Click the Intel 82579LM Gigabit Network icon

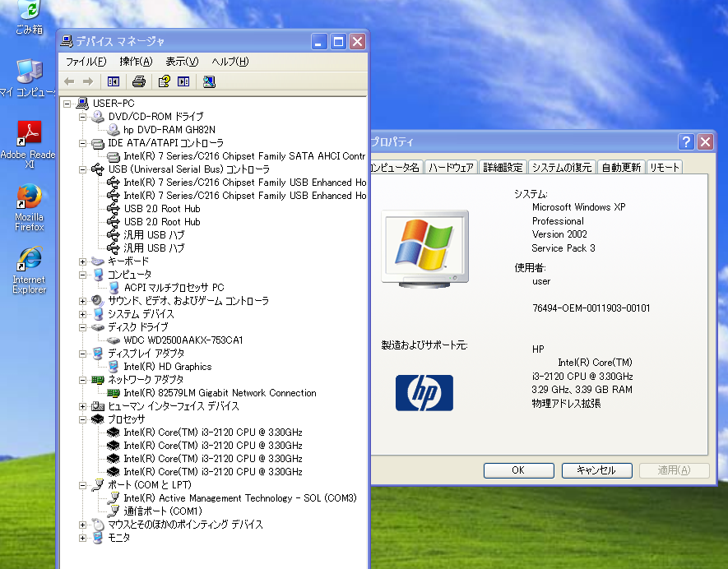(x=114, y=393)
